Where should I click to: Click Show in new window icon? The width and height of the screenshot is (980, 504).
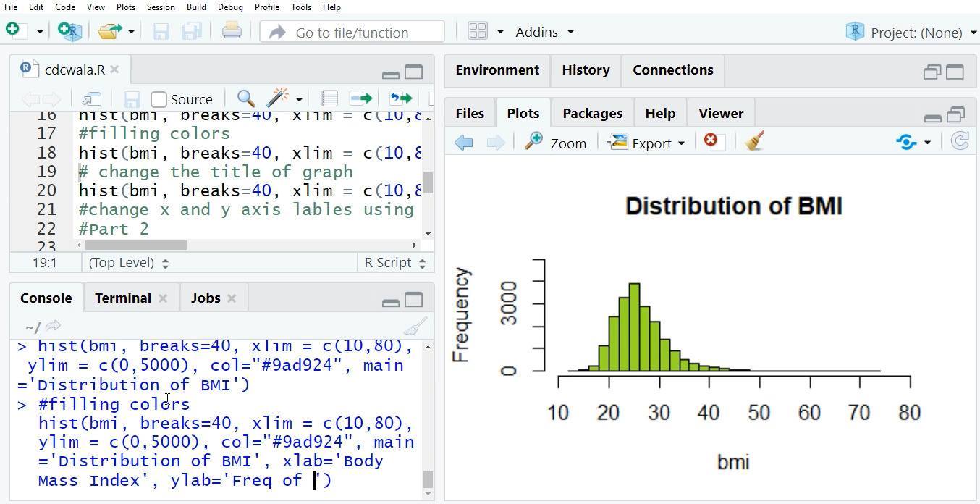click(92, 98)
